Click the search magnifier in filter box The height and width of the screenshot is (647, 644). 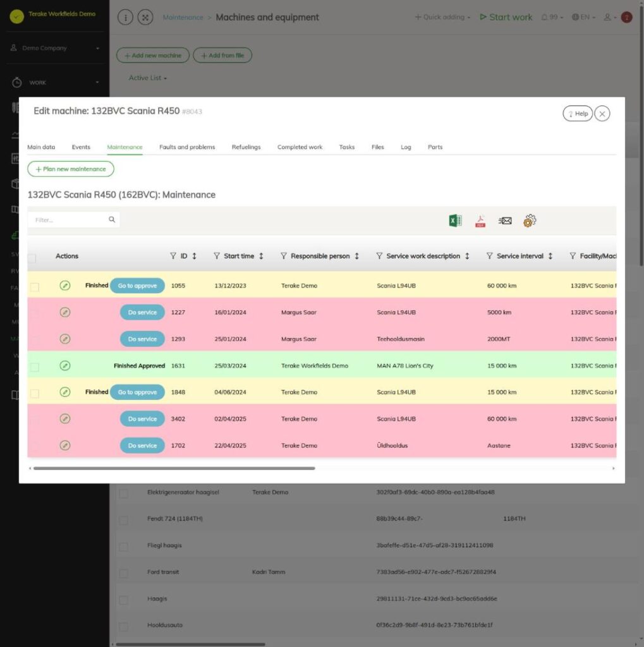tap(112, 219)
